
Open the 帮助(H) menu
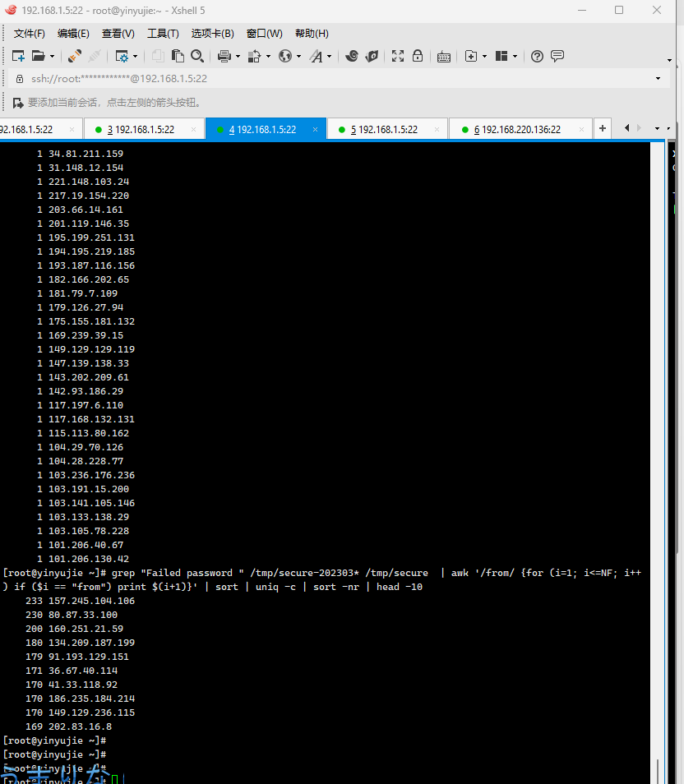[312, 34]
